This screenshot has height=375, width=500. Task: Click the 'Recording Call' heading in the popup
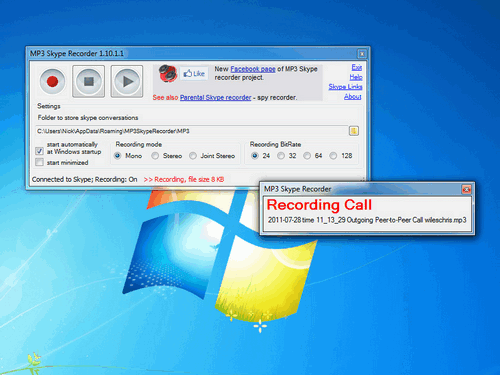click(319, 205)
